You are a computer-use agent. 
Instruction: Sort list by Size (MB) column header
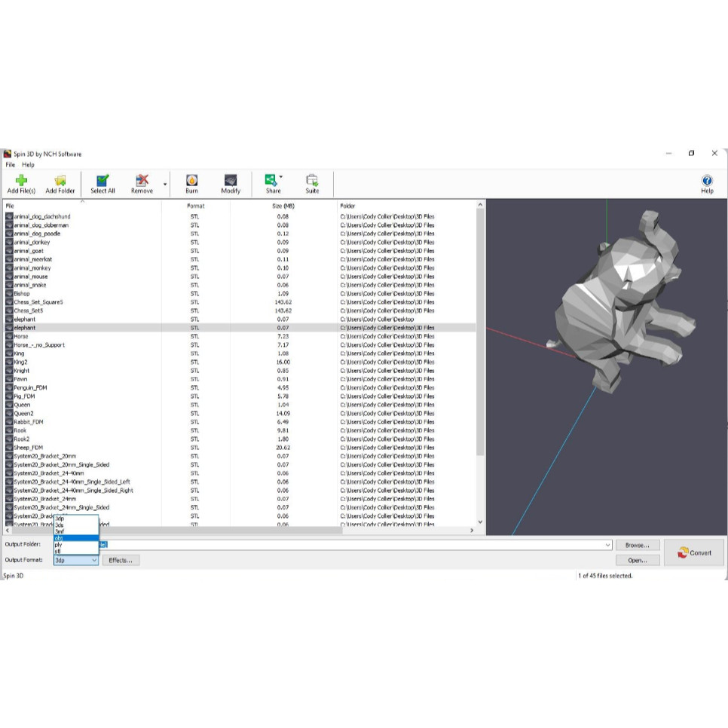tap(283, 206)
